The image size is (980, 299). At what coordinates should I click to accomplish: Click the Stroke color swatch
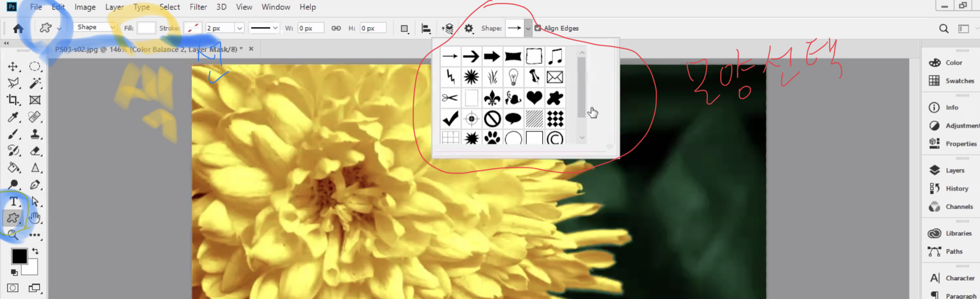(x=193, y=28)
